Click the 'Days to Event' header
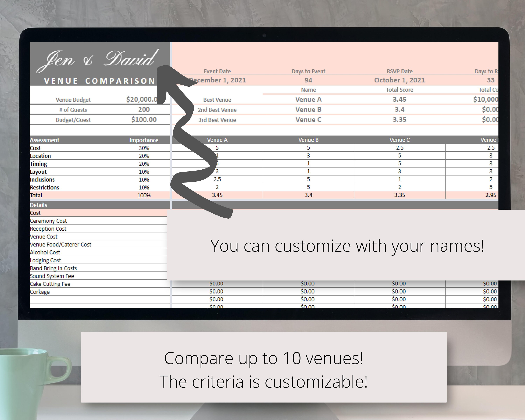Screen dimensions: 525x420 (x=309, y=71)
